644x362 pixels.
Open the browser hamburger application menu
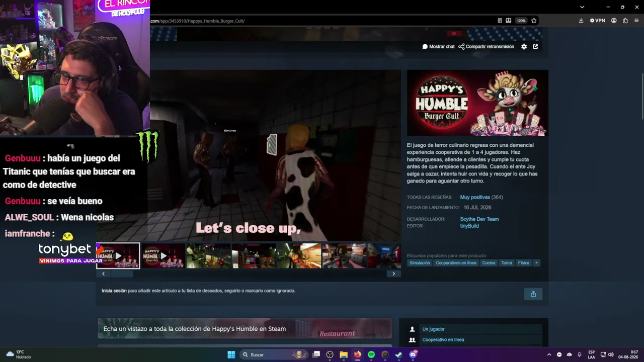(636, 21)
